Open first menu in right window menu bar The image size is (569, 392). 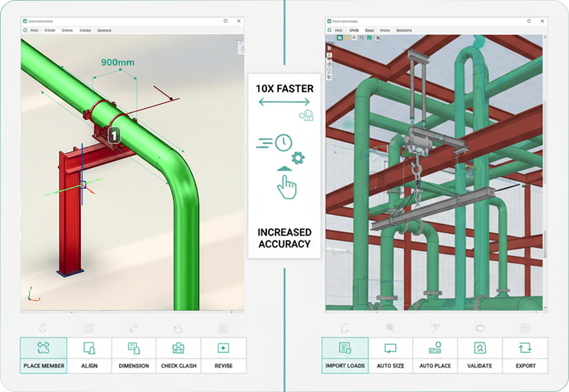click(337, 31)
